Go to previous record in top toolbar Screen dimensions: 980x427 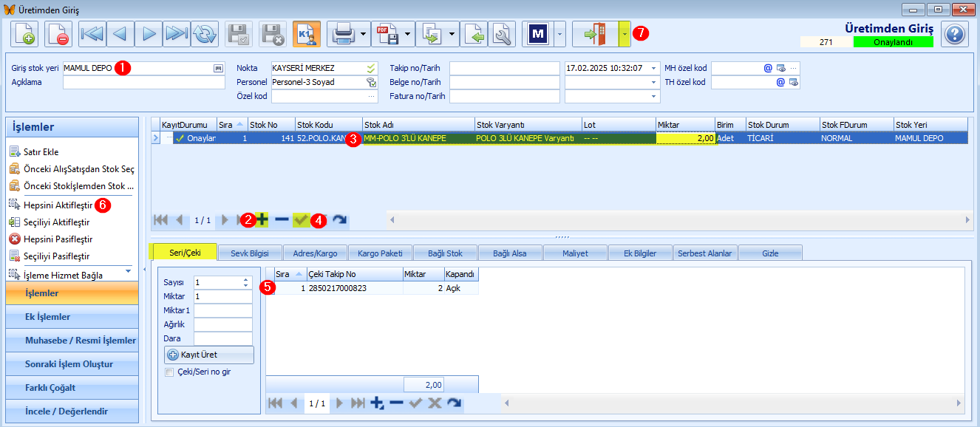[120, 34]
